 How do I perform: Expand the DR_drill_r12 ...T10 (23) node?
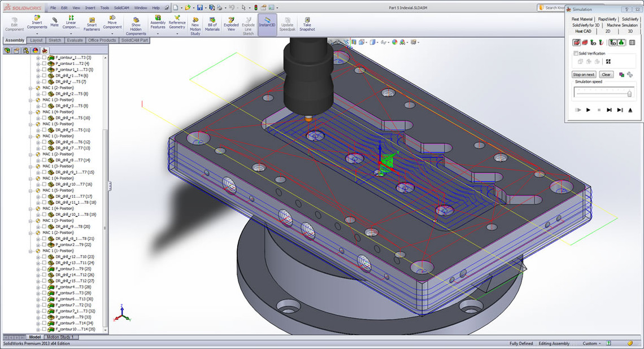[38, 256]
